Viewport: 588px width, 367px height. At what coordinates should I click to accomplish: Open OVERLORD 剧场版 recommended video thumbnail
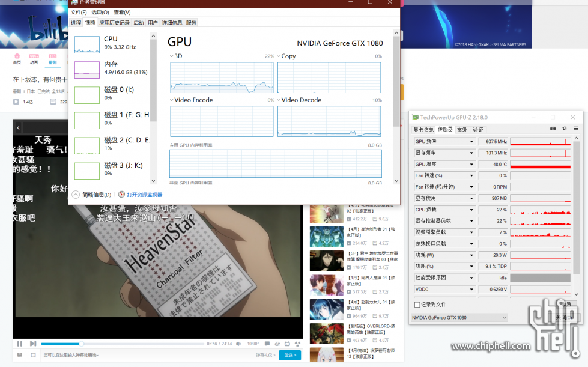(327, 333)
